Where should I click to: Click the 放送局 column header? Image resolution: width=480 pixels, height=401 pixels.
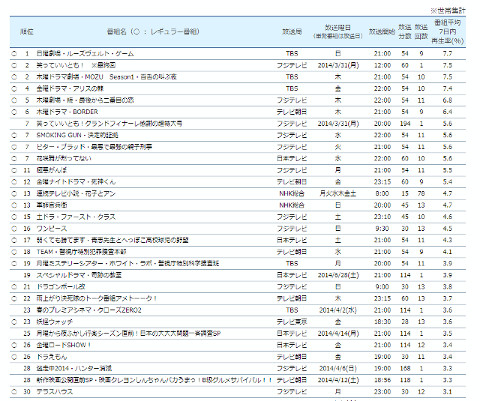(292, 32)
